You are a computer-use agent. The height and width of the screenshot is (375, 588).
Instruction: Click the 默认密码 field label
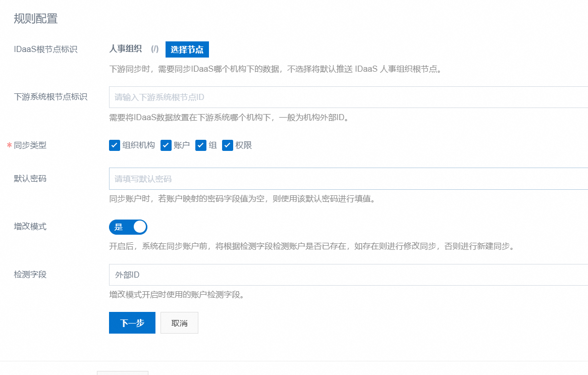30,179
